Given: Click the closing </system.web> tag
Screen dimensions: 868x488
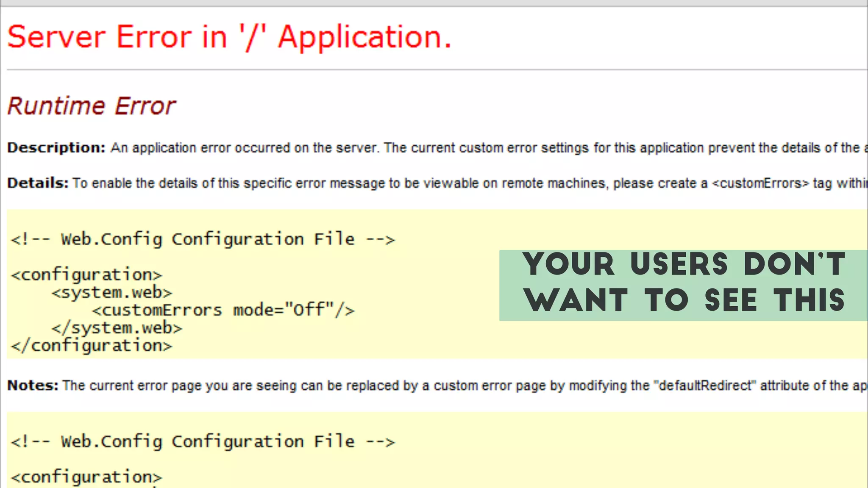Looking at the screenshot, I should coord(117,328).
